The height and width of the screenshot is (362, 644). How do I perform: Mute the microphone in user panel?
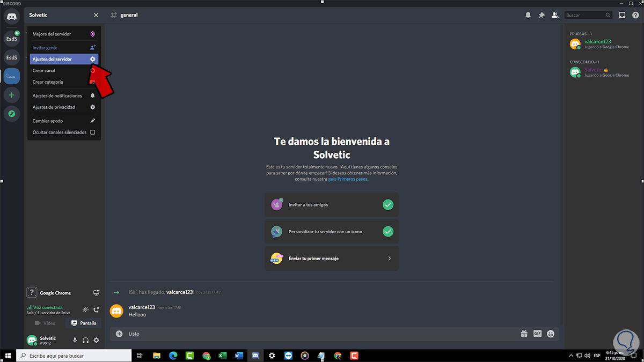(x=75, y=340)
